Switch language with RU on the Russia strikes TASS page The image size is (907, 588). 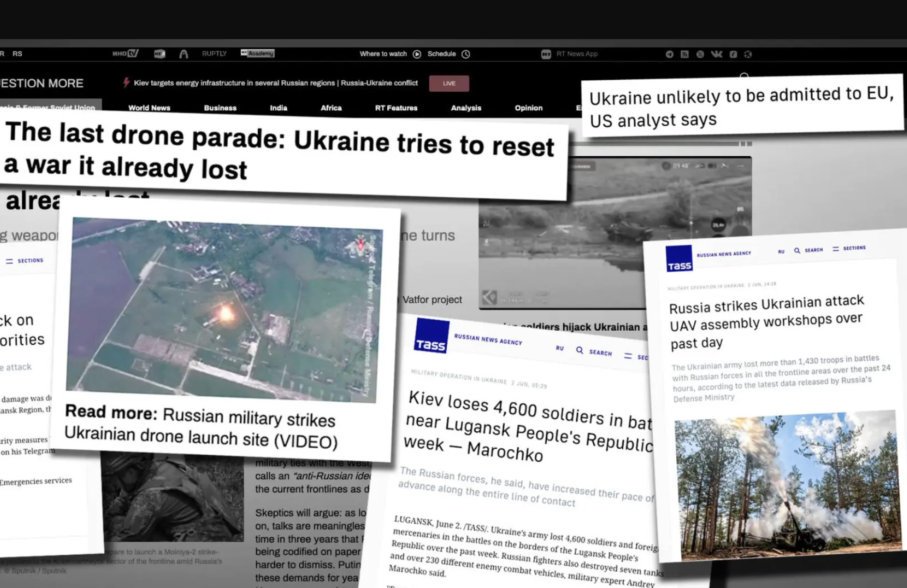click(781, 251)
